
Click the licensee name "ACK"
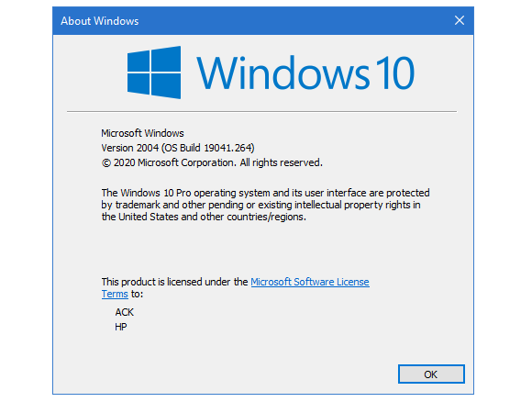point(125,312)
